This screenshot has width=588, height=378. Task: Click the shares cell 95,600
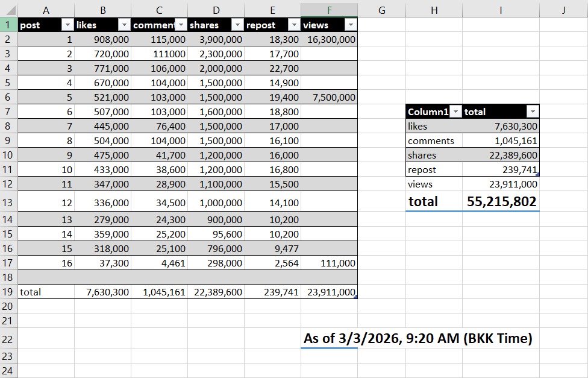tap(216, 234)
